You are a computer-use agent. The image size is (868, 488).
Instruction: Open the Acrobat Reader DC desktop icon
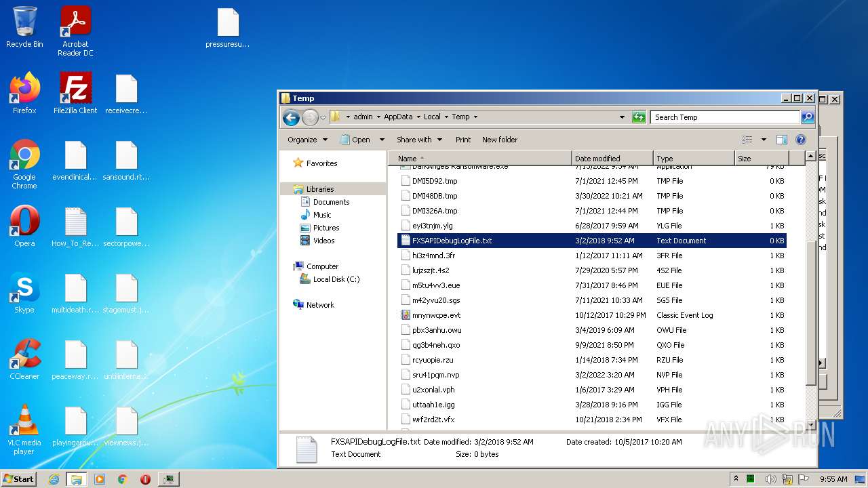pos(75,31)
